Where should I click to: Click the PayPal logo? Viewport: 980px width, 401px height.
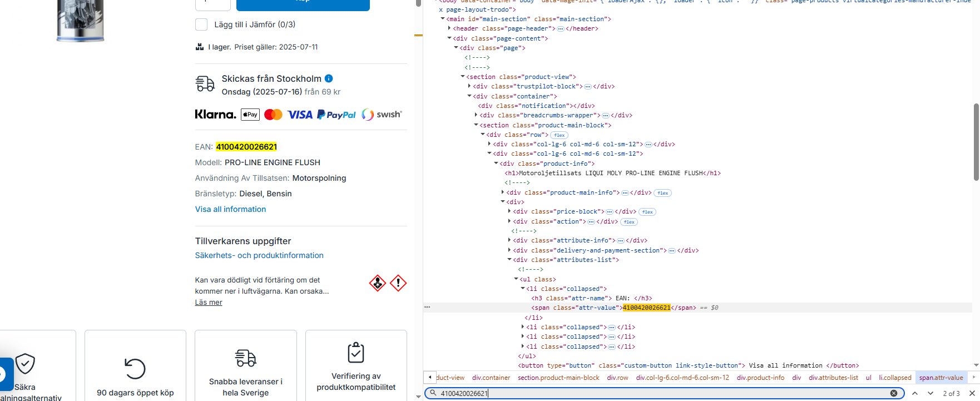click(336, 115)
